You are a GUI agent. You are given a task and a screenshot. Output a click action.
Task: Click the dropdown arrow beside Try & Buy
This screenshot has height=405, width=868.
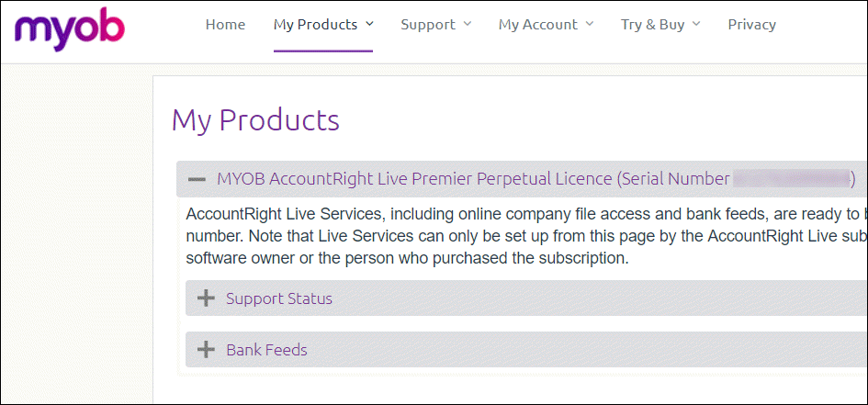[x=696, y=25]
